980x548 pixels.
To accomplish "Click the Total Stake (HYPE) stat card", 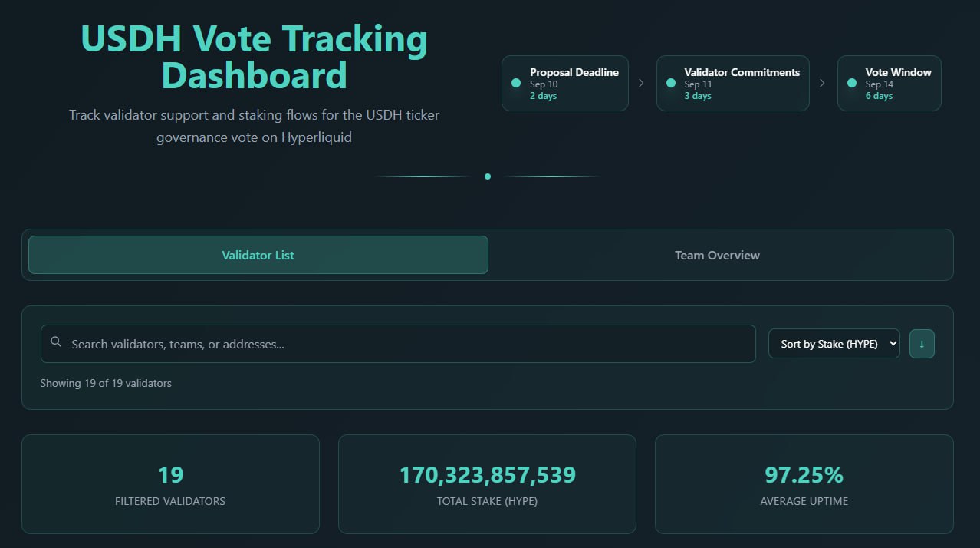I will (487, 484).
